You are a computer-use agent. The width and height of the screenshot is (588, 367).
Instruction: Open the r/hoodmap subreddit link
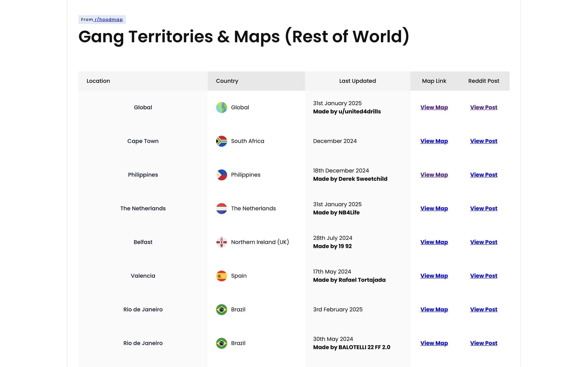[108, 19]
